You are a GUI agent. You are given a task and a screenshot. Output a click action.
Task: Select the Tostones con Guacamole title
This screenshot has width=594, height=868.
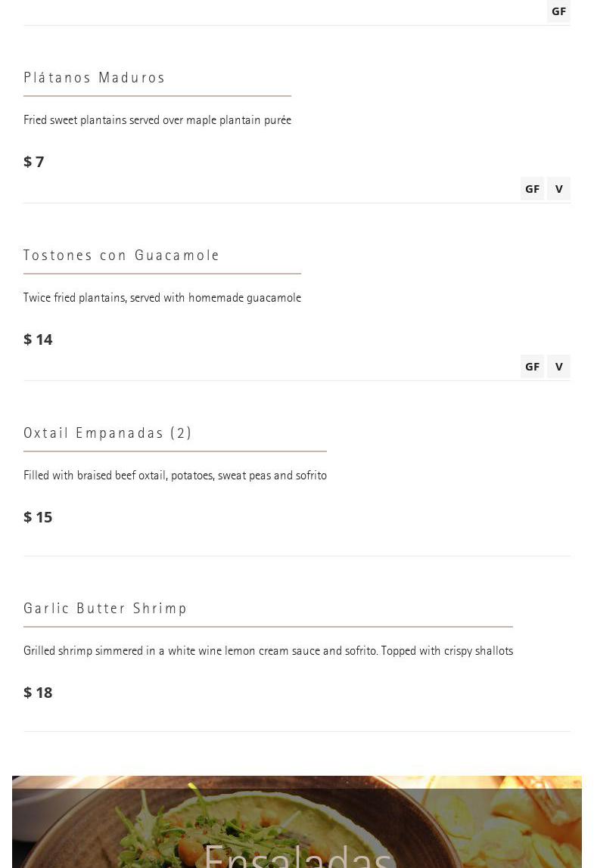point(122,256)
